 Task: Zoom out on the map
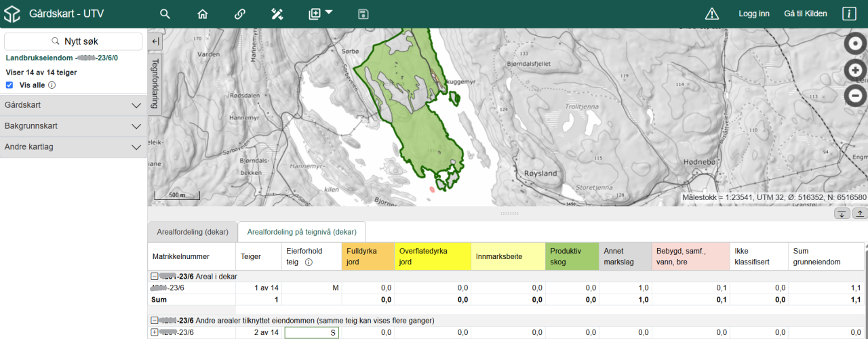[856, 96]
